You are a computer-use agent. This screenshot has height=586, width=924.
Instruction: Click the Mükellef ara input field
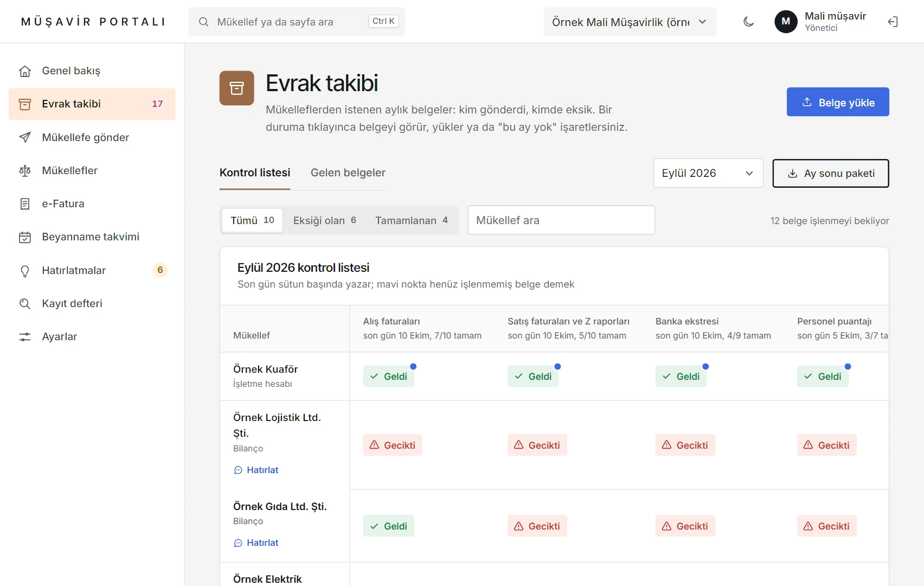[x=561, y=220]
